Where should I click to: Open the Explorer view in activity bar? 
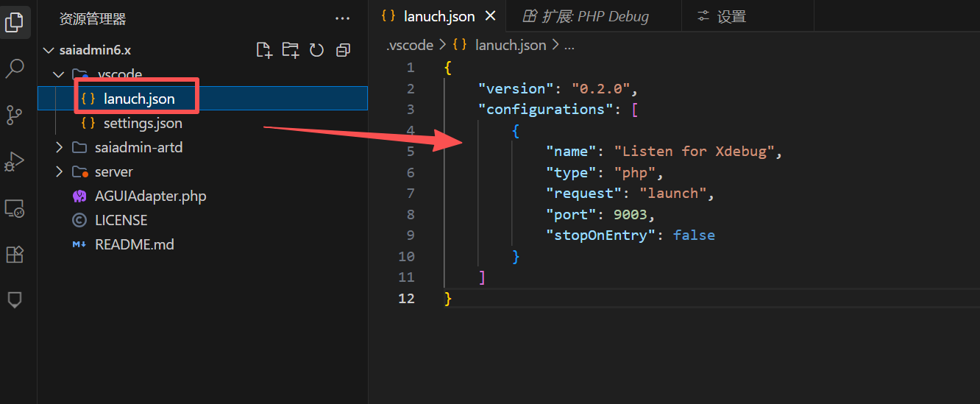[x=15, y=22]
